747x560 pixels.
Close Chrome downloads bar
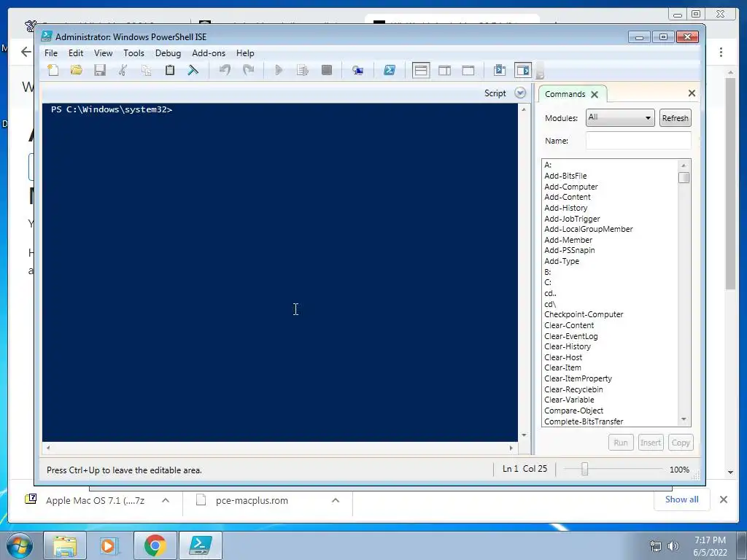click(x=723, y=499)
